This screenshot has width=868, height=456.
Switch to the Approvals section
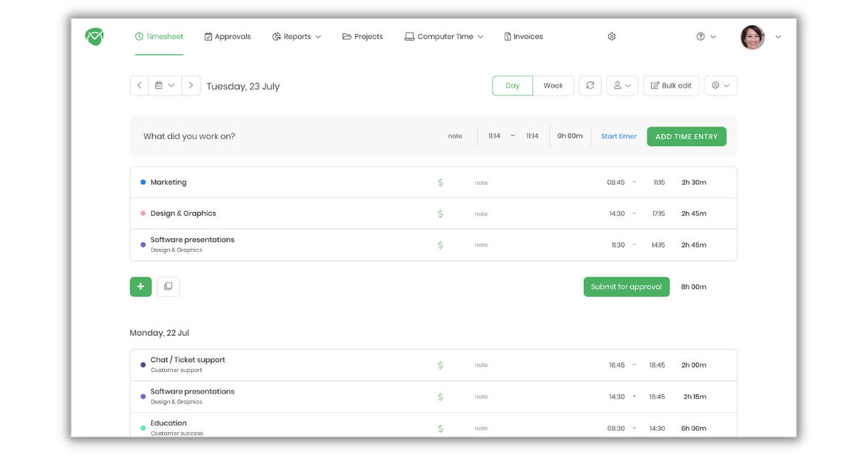click(228, 35)
